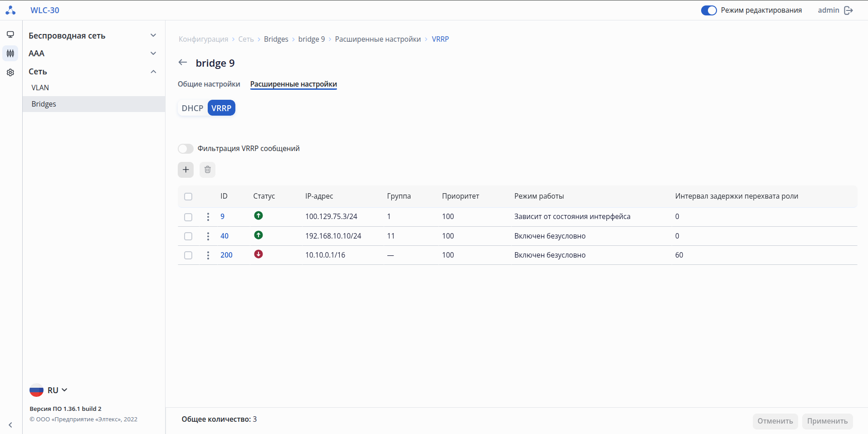Open the monitoring icon in left rail
The width and height of the screenshot is (868, 434).
pyautogui.click(x=10, y=34)
